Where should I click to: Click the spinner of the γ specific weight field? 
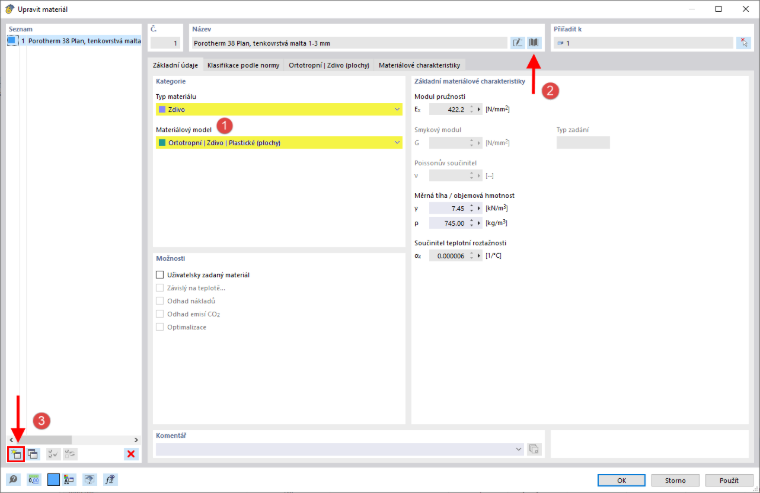point(472,208)
